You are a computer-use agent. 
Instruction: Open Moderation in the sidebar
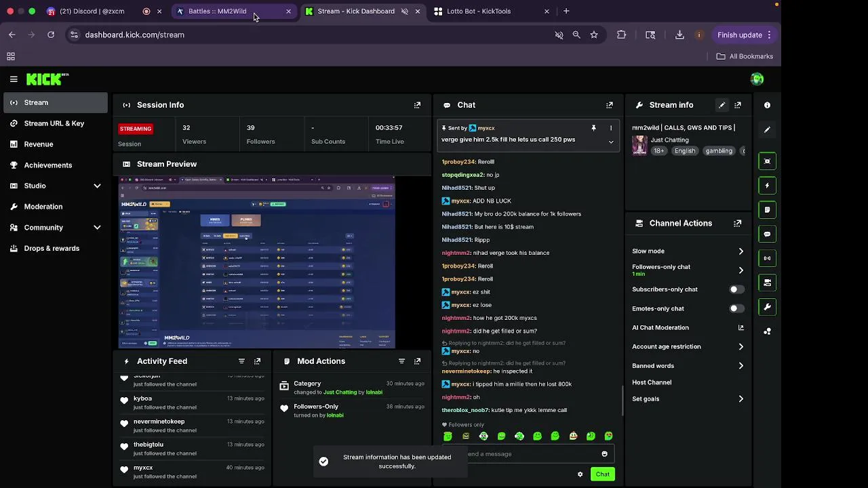click(56, 207)
